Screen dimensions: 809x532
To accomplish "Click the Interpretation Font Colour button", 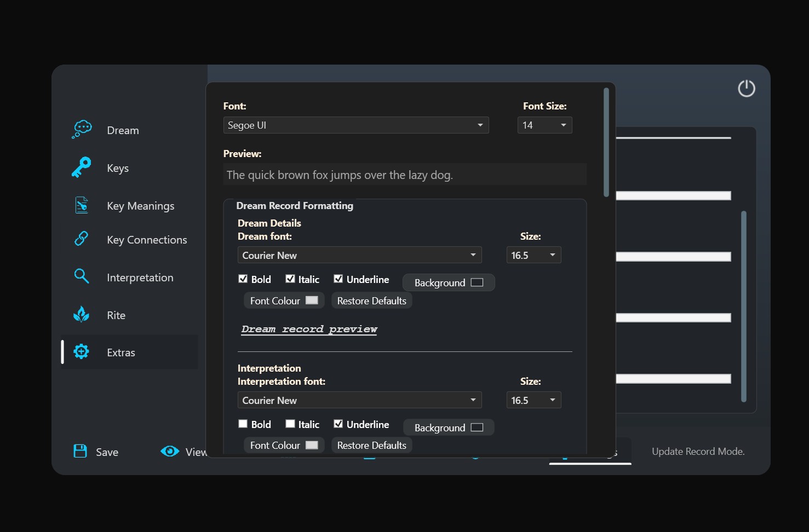I will point(284,445).
